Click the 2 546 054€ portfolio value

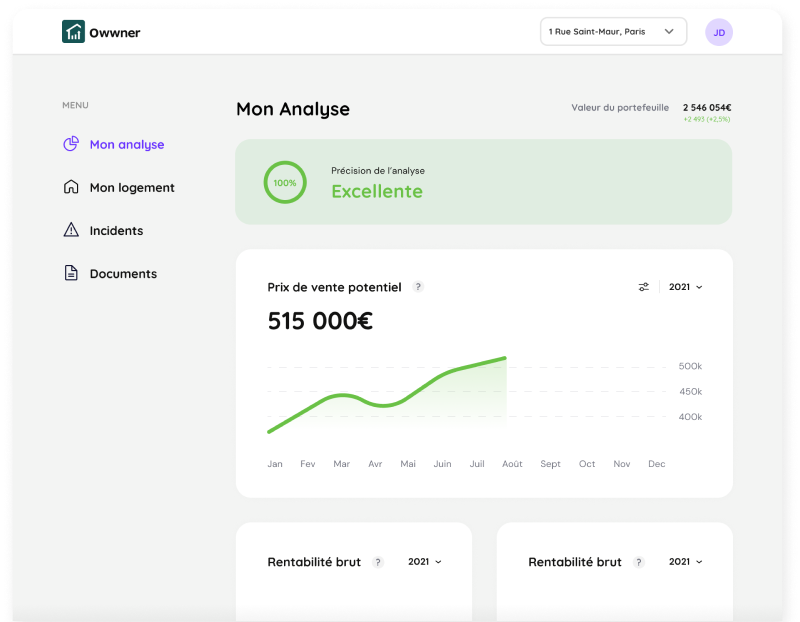click(706, 107)
